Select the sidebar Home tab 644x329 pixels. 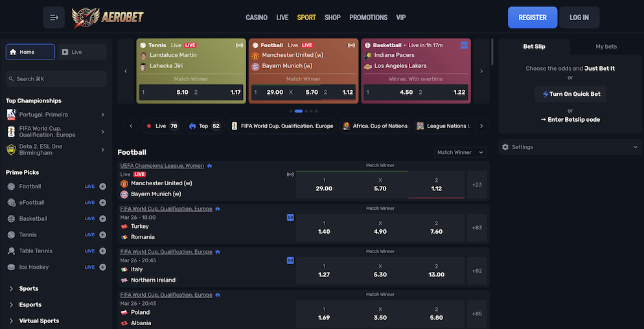(x=30, y=52)
